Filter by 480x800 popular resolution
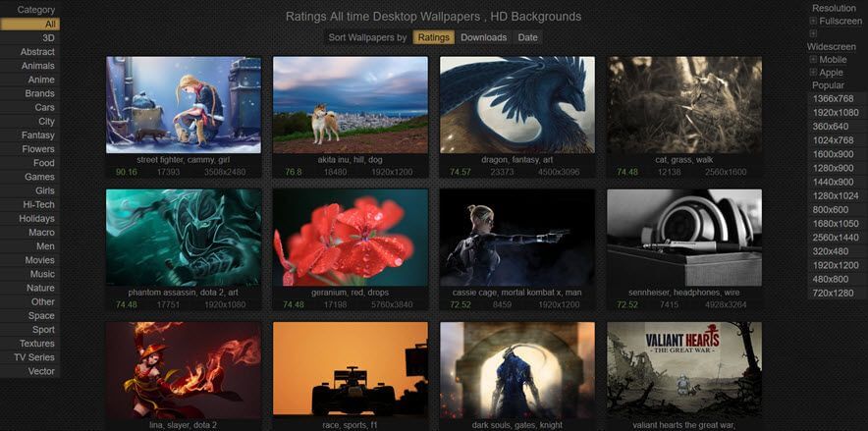The image size is (868, 431). [837, 279]
